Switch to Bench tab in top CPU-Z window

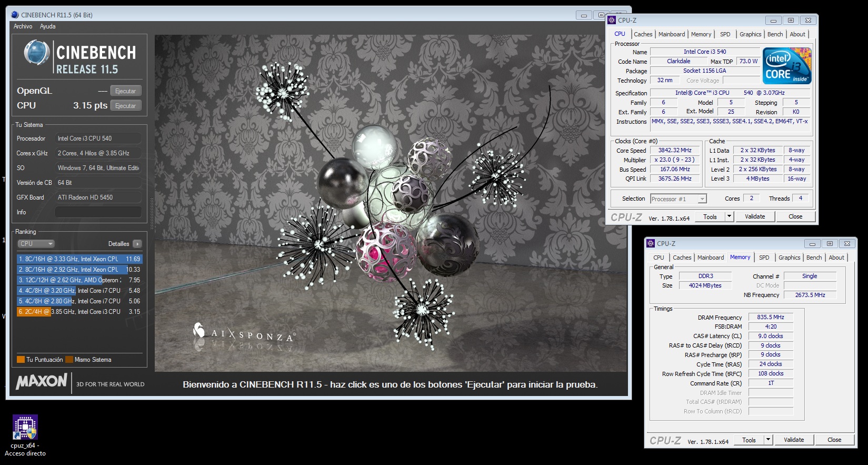[x=775, y=34]
